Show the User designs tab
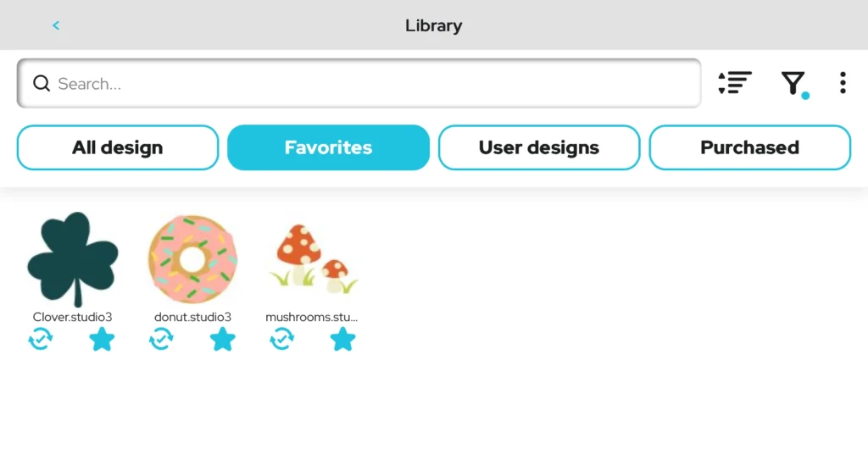868x449 pixels. (539, 147)
